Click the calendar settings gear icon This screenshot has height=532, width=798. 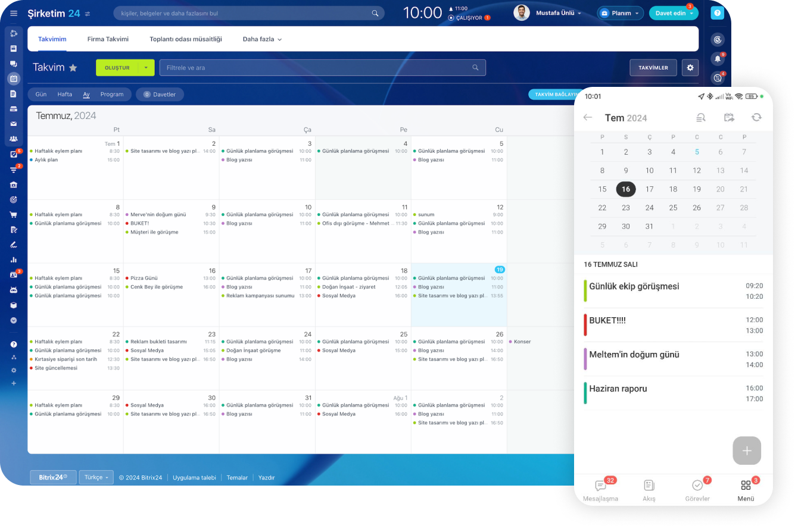tap(690, 68)
